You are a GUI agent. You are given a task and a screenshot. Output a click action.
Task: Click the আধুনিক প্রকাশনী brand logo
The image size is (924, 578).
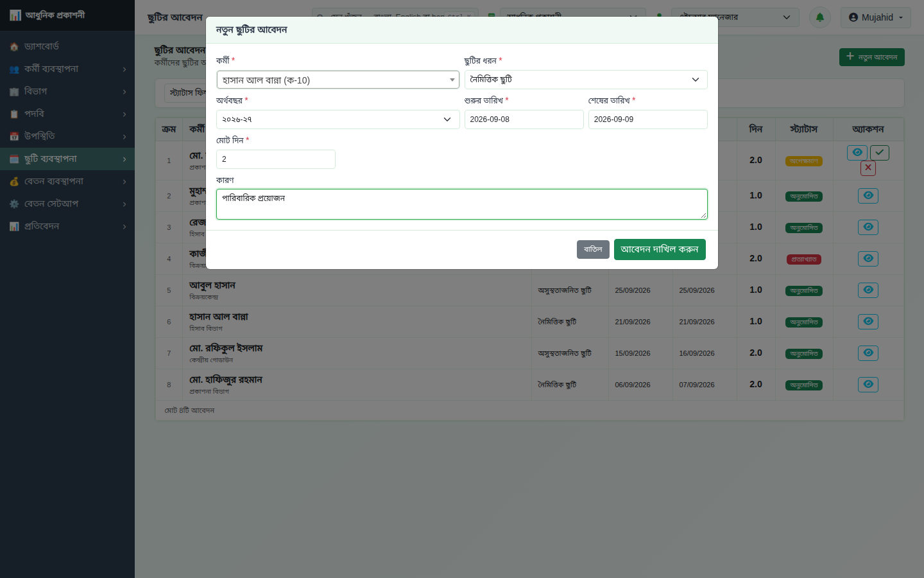point(47,15)
